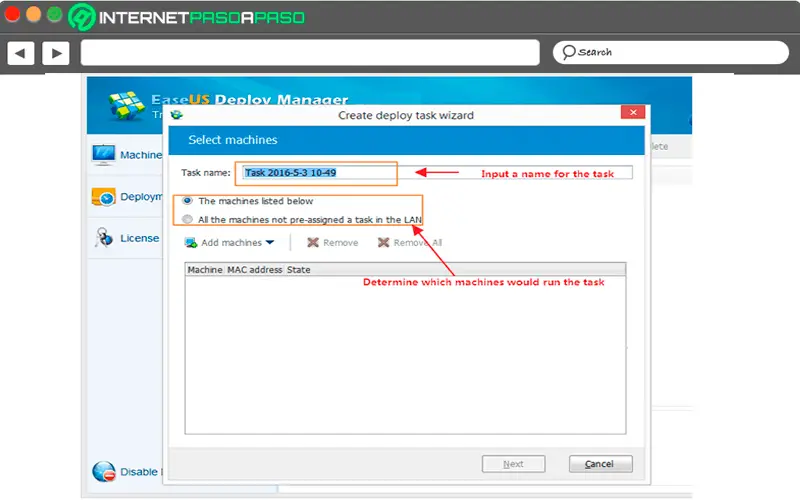Click the Task name text field
This screenshot has width=800, height=500.
pyautogui.click(x=437, y=172)
